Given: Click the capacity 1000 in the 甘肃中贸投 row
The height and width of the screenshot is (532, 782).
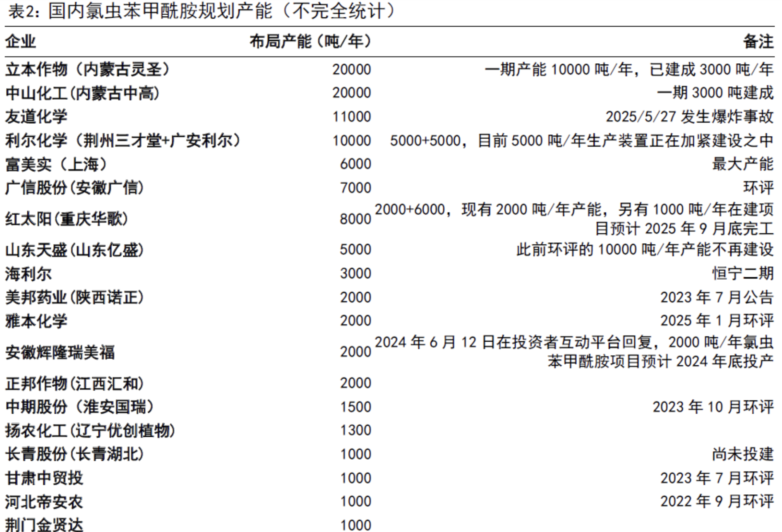Looking at the screenshot, I should click(355, 479).
